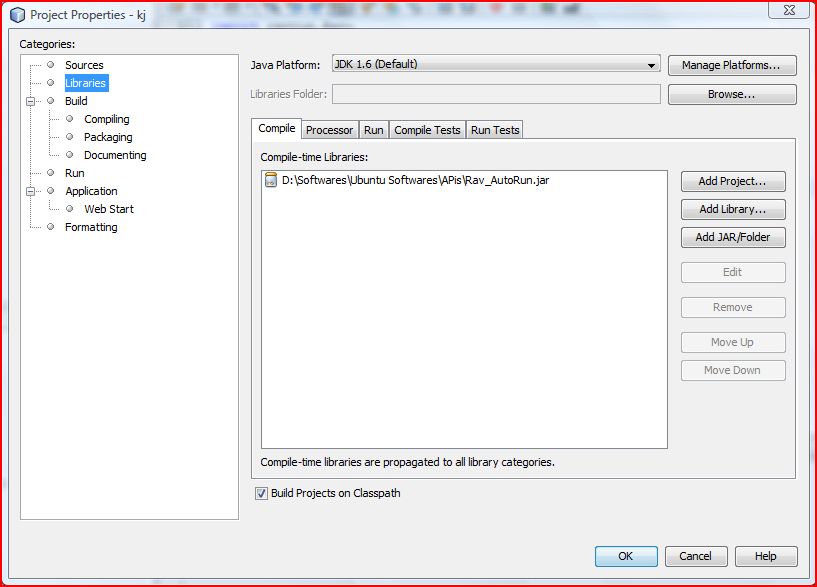Collapse the Build category node

(x=30, y=101)
